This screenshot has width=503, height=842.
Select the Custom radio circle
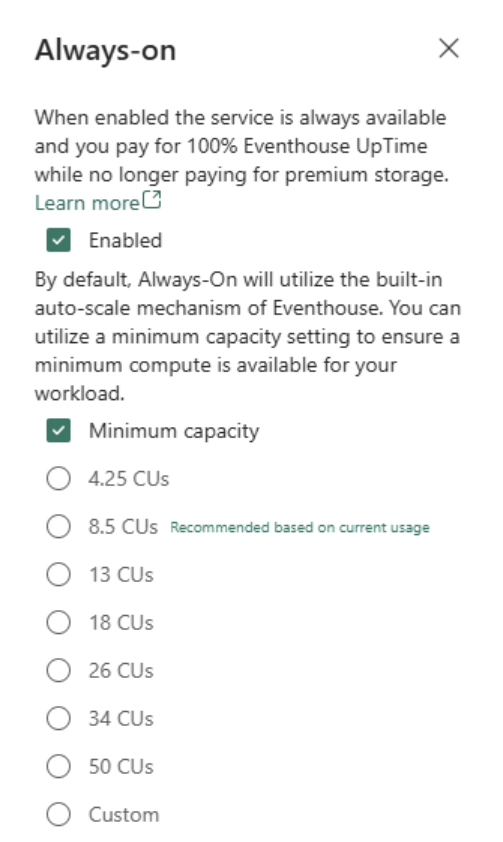[59, 814]
